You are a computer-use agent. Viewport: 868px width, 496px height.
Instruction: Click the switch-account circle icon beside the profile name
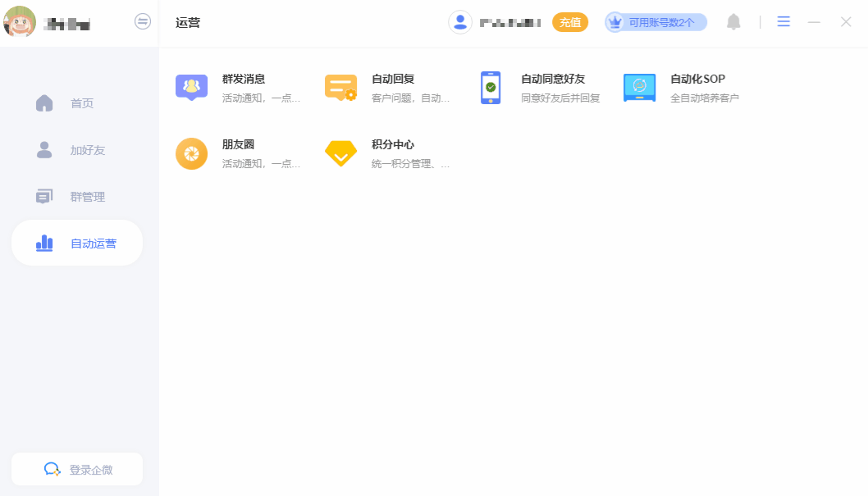143,21
